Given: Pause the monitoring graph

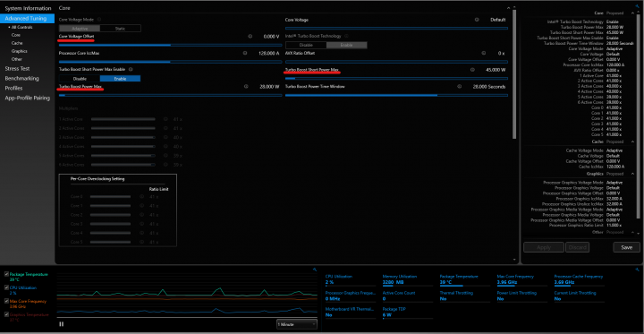Looking at the screenshot, I should click(x=61, y=324).
